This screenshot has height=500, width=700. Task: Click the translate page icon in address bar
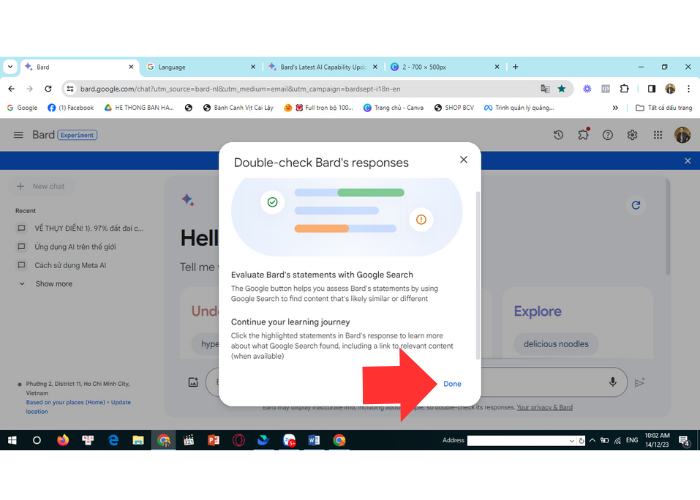(x=545, y=88)
